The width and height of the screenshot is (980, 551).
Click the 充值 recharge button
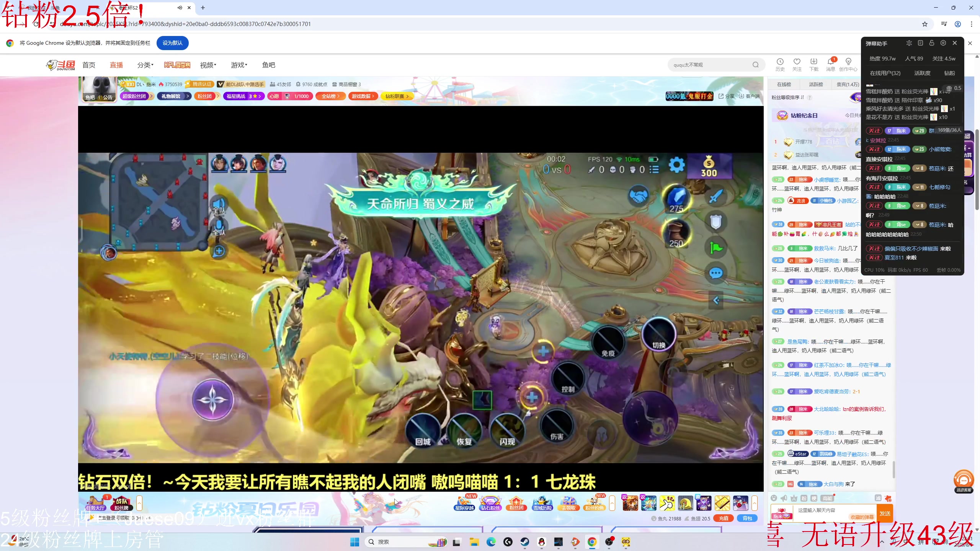pyautogui.click(x=724, y=518)
